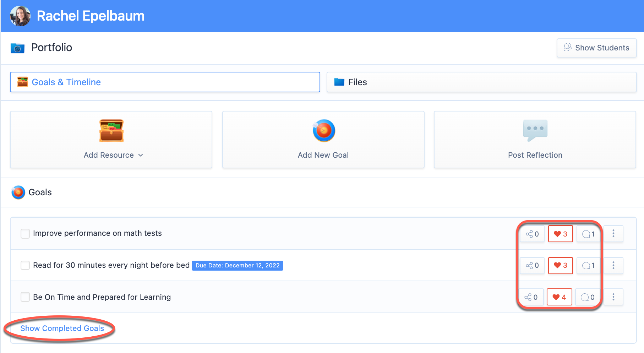Click the Due Date December 12, 2022 badge
The height and width of the screenshot is (353, 644).
(238, 266)
